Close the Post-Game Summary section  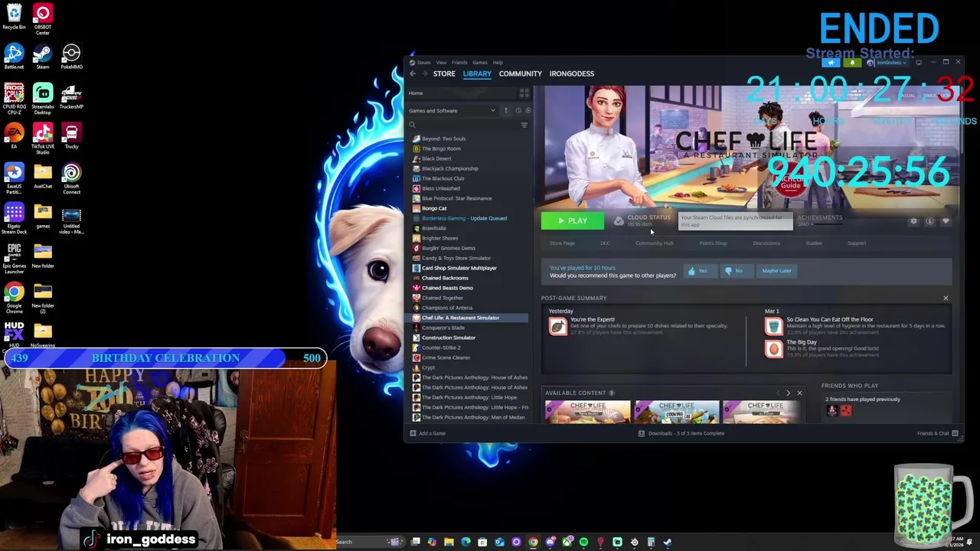(x=946, y=298)
